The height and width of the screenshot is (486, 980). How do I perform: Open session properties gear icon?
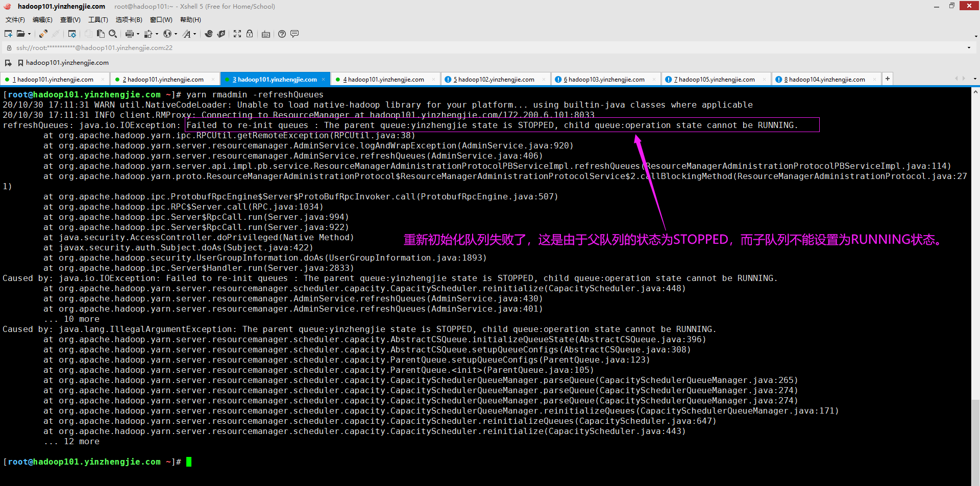(x=72, y=34)
